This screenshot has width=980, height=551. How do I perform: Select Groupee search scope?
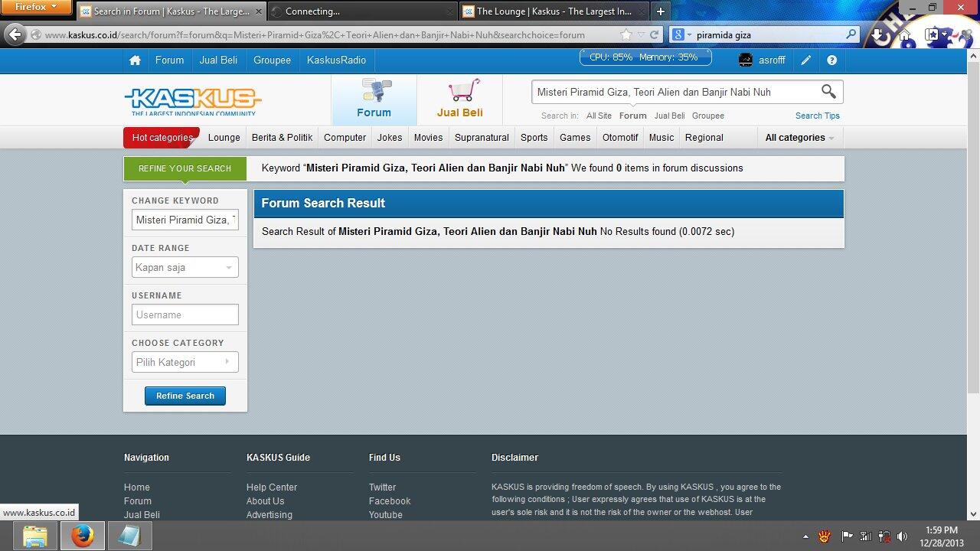point(707,116)
